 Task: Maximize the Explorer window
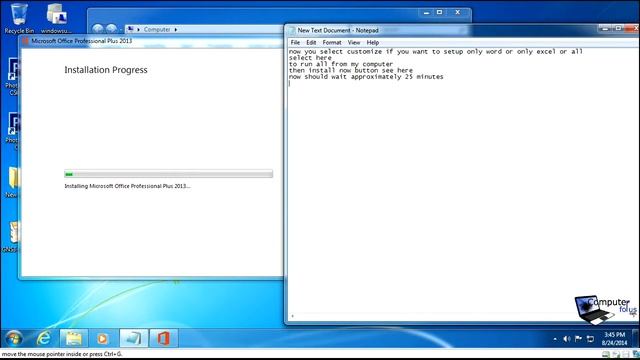coord(440,13)
